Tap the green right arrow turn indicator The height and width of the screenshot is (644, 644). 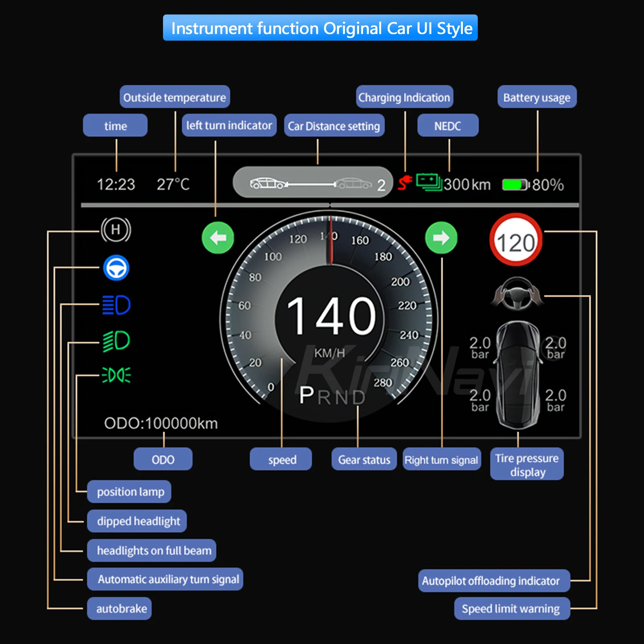[x=441, y=238]
